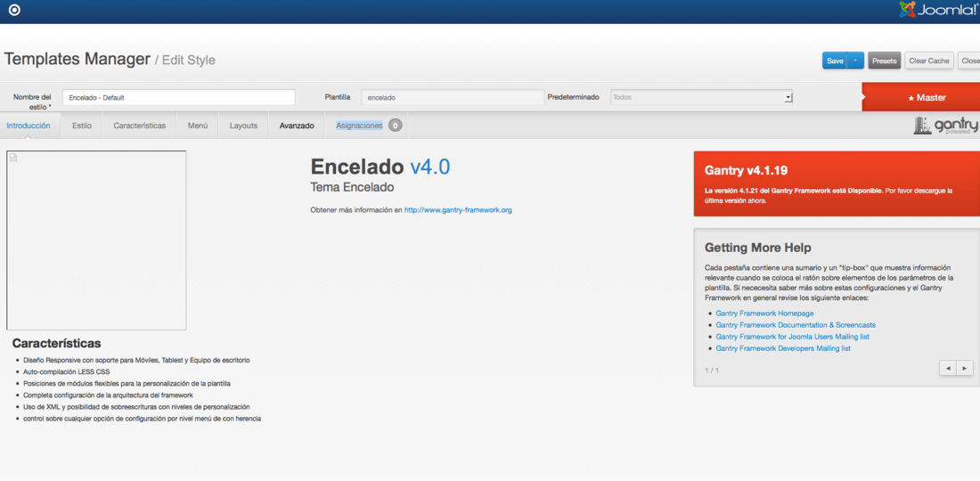
Task: Open the Layouts tab
Action: (243, 126)
